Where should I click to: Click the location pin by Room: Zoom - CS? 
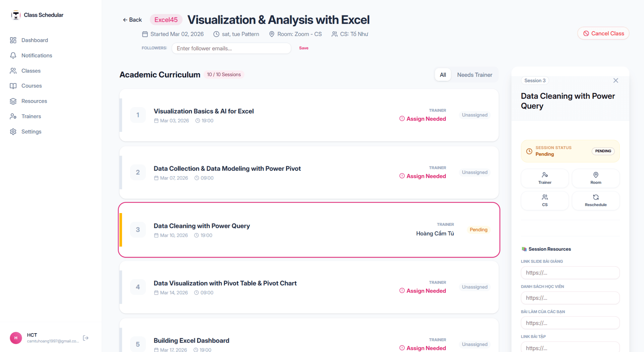(272, 34)
